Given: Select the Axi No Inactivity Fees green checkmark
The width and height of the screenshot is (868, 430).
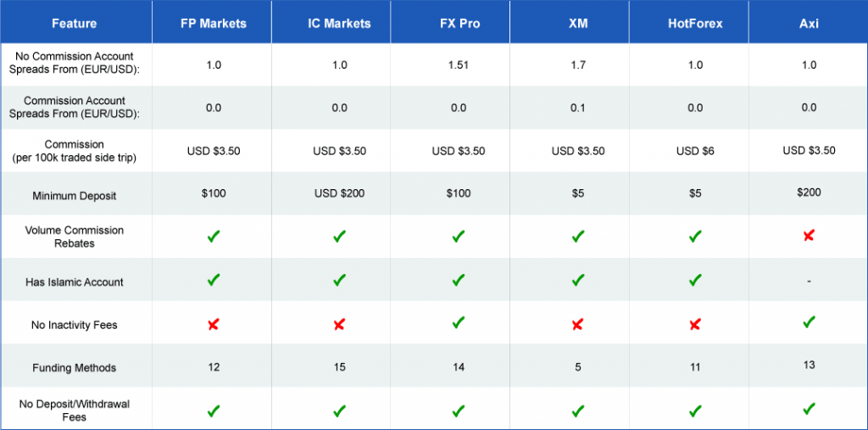Looking at the screenshot, I should click(x=809, y=321).
